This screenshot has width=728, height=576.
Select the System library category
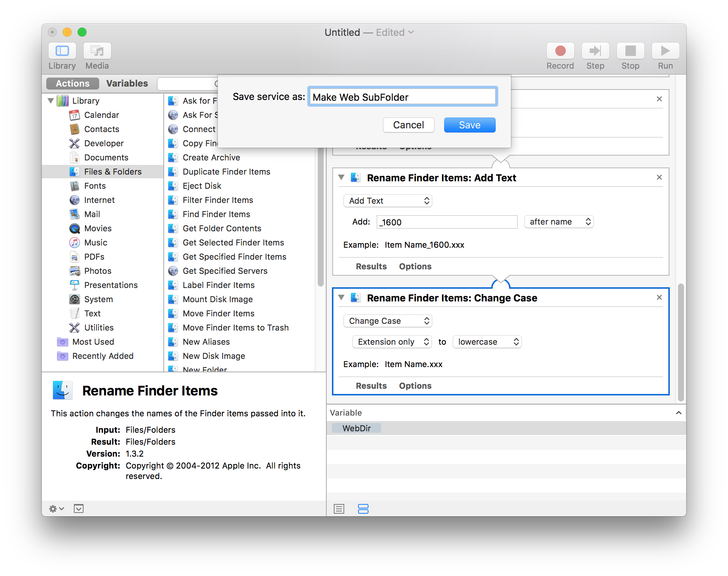click(x=98, y=299)
